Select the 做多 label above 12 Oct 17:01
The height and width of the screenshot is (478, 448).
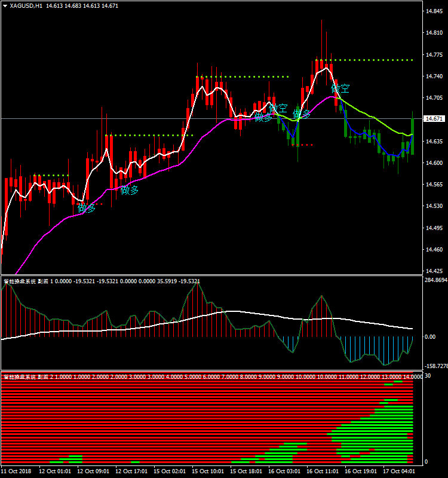click(x=130, y=190)
